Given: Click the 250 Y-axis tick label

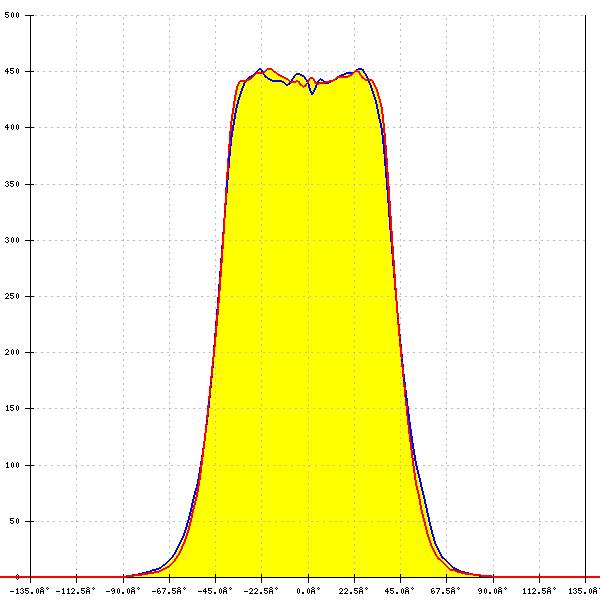Looking at the screenshot, I should (x=13, y=297).
